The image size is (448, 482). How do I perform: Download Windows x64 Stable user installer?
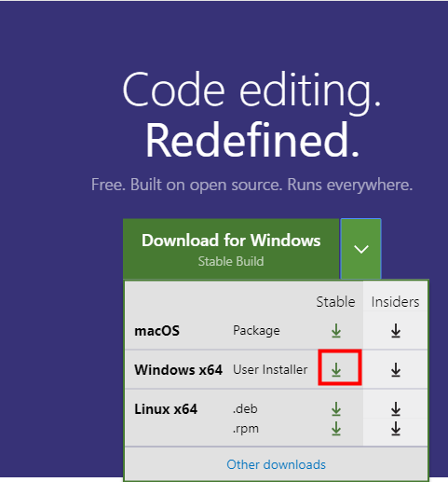tap(336, 370)
